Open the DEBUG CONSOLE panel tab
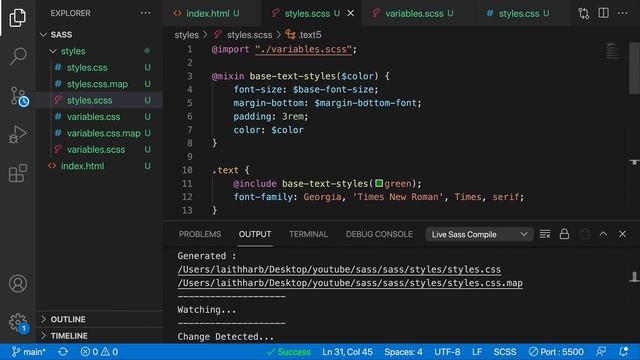 379,234
